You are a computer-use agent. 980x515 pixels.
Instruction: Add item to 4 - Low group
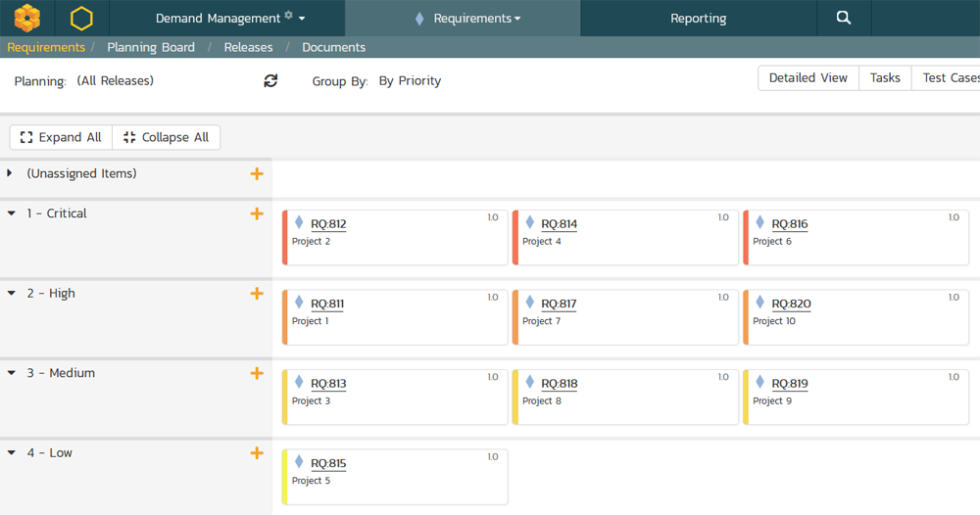257,453
